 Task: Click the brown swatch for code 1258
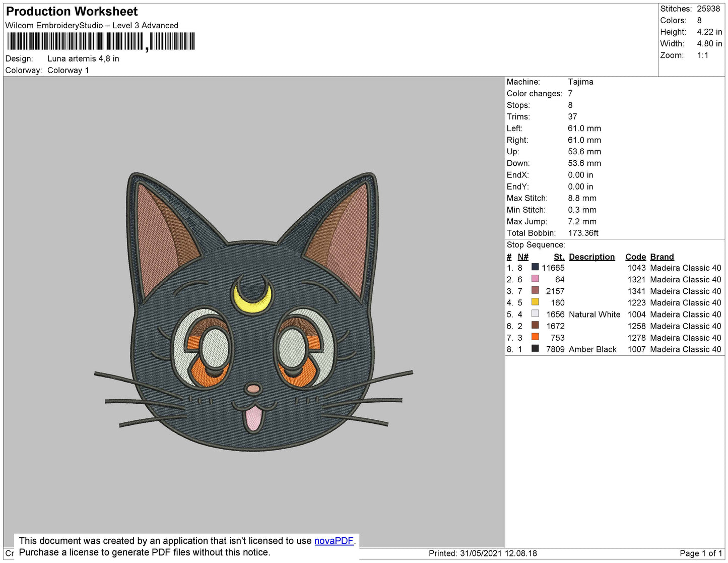[x=535, y=325]
